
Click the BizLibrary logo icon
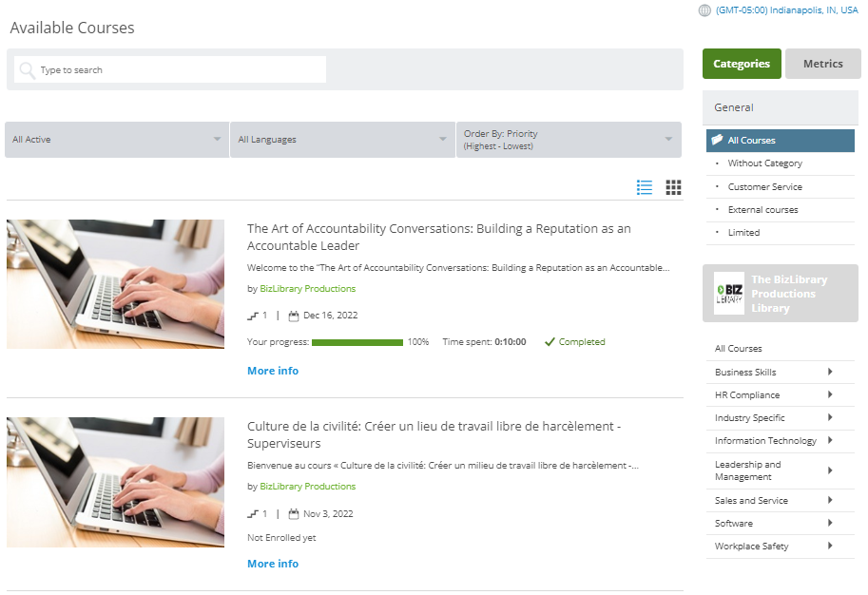tap(729, 294)
